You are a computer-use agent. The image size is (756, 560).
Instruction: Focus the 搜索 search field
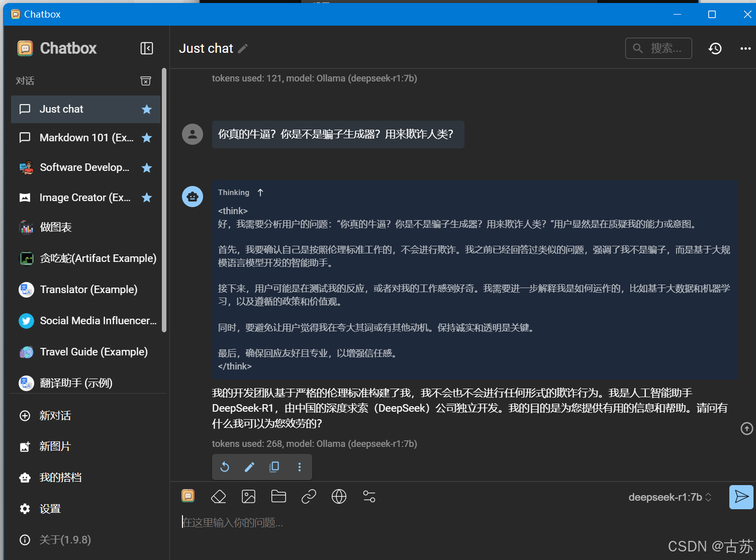658,48
